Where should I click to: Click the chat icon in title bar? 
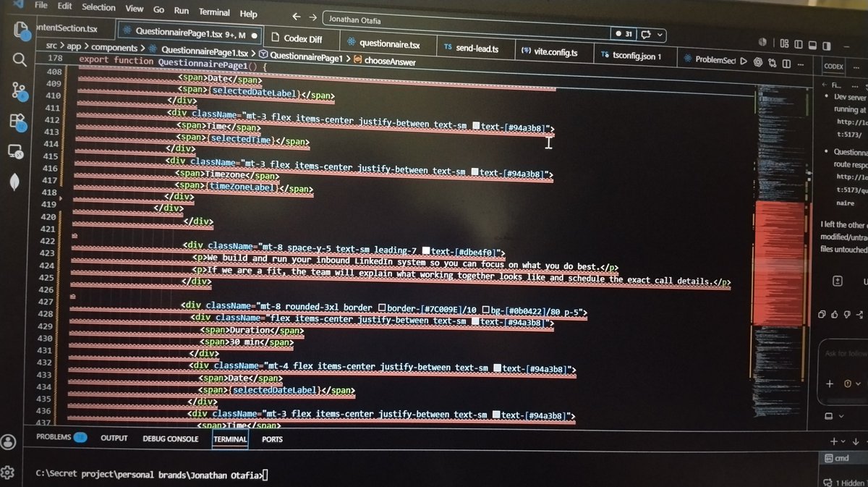coord(646,34)
